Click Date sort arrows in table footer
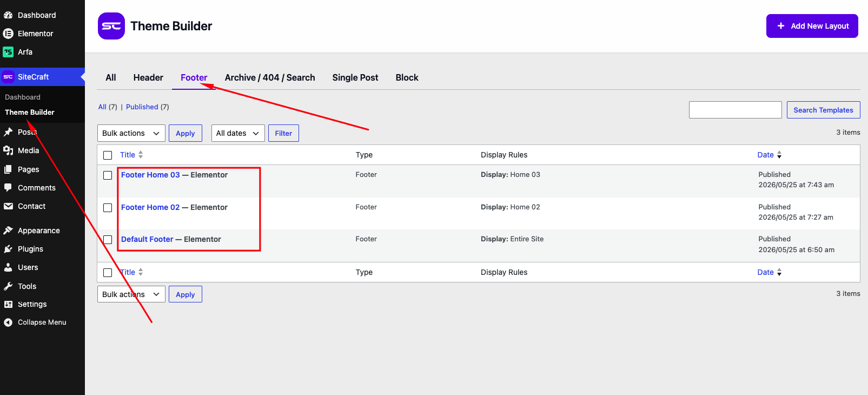The width and height of the screenshot is (868, 395). click(x=779, y=272)
